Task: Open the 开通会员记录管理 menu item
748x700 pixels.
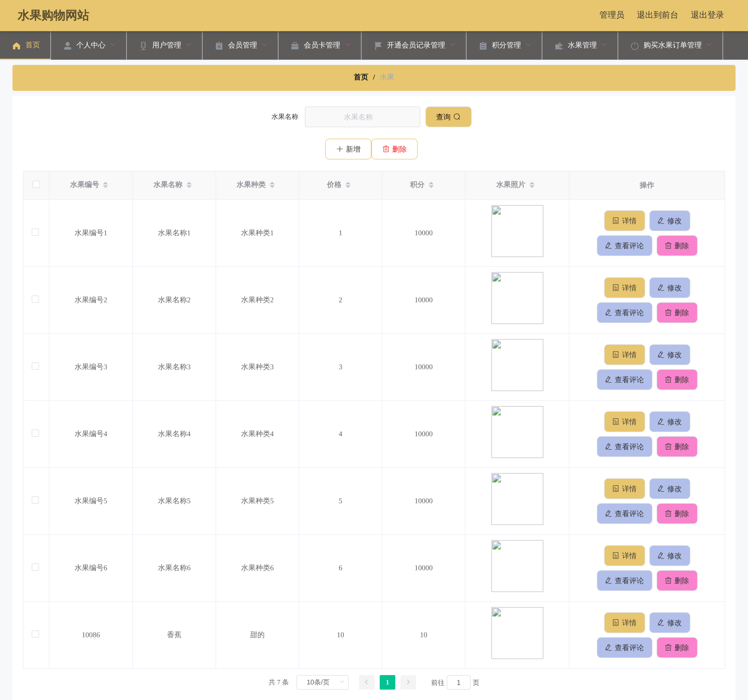Action: pyautogui.click(x=414, y=46)
